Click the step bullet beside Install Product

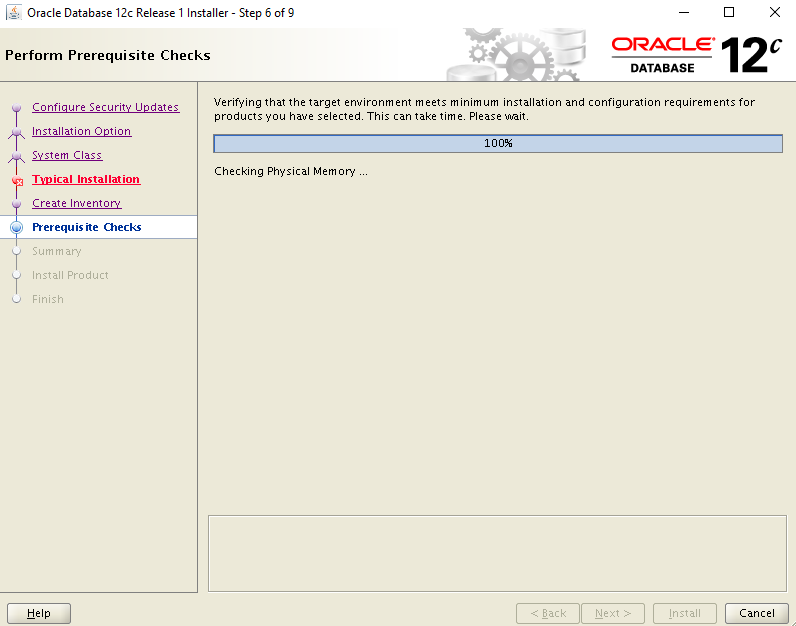(17, 275)
